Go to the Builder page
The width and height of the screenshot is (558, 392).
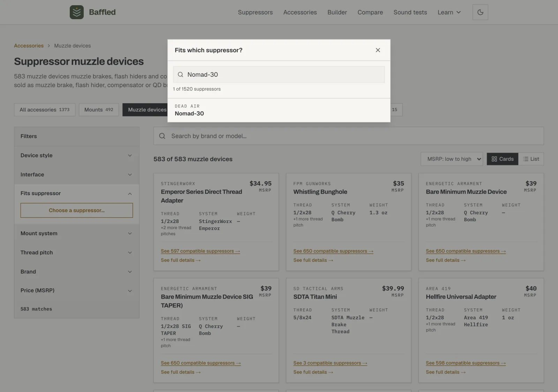click(x=337, y=12)
